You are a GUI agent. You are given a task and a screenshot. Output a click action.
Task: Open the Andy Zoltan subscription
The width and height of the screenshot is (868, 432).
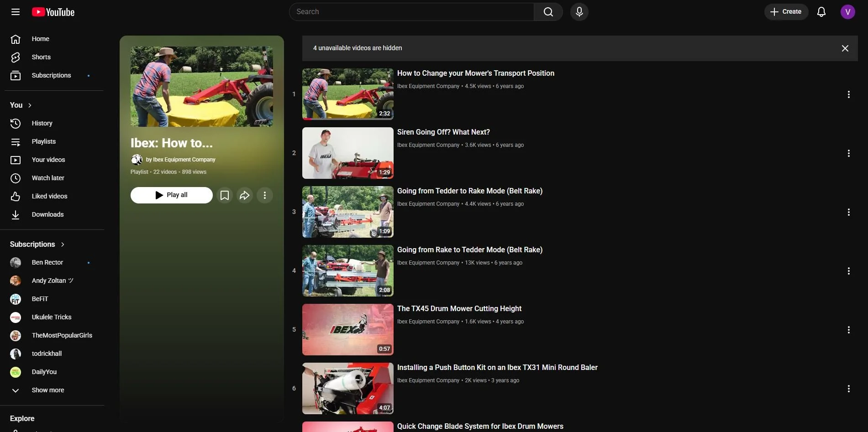(52, 281)
